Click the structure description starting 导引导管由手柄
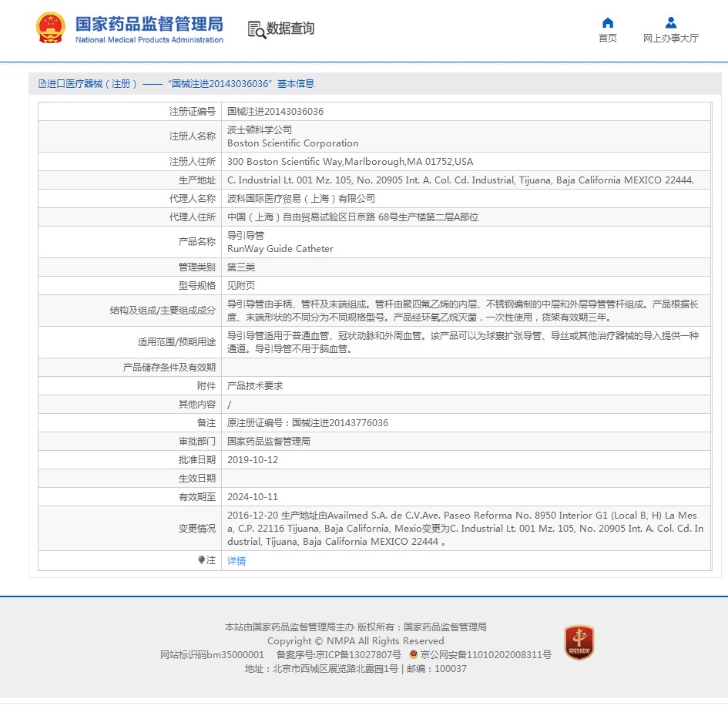 tap(463, 311)
